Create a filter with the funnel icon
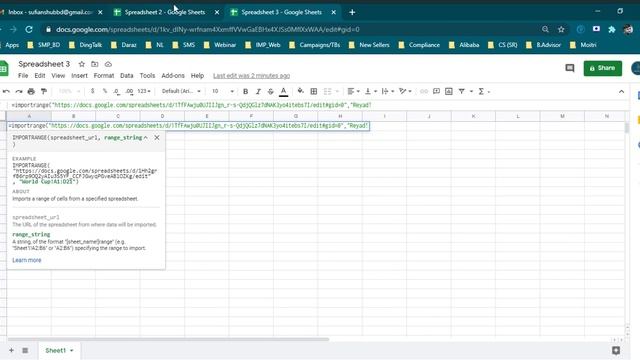The image size is (640, 360). 462,91
